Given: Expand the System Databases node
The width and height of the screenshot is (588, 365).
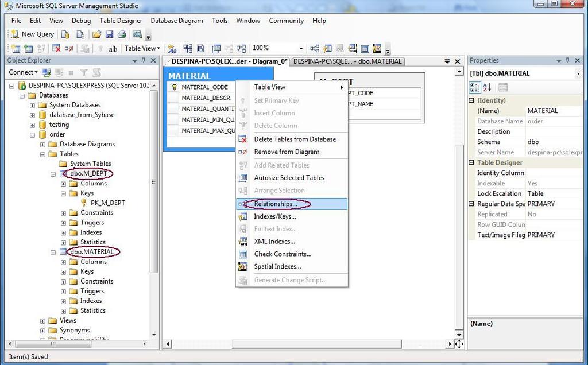Looking at the screenshot, I should (32, 105).
